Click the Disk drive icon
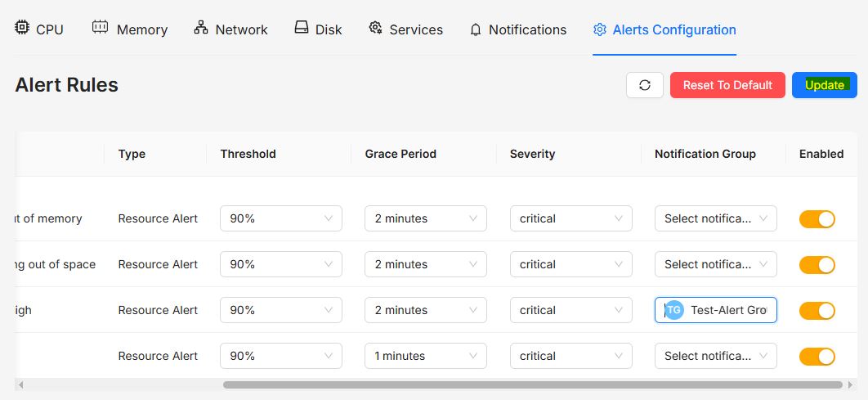 301,27
